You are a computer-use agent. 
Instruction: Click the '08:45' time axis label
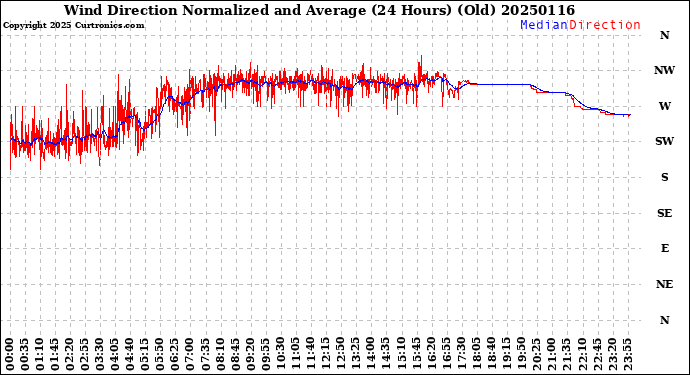(235, 354)
